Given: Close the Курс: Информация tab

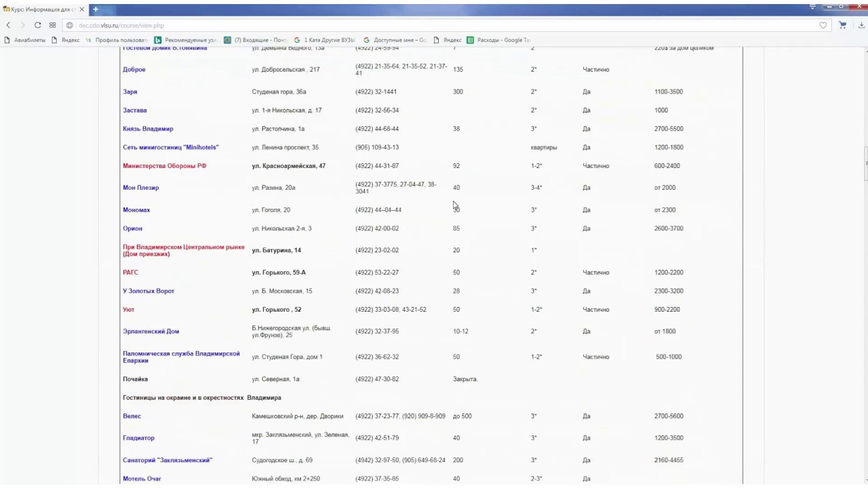Looking at the screenshot, I should (x=81, y=9).
